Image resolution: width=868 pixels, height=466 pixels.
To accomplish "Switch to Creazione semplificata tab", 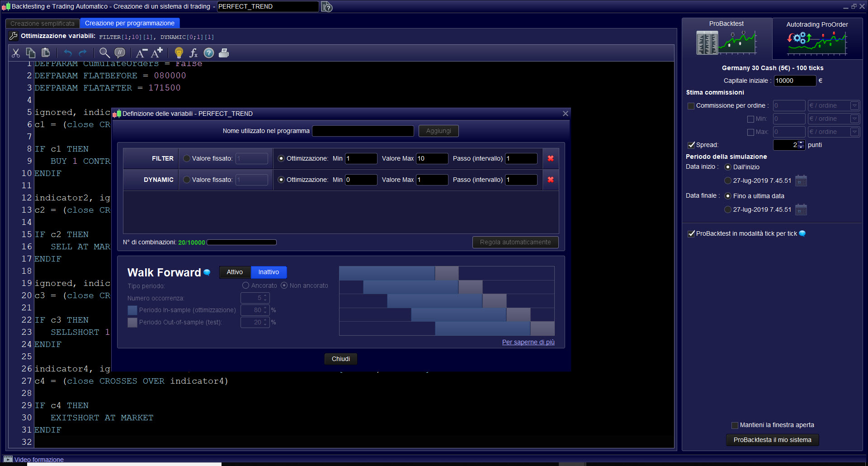I will coord(42,24).
